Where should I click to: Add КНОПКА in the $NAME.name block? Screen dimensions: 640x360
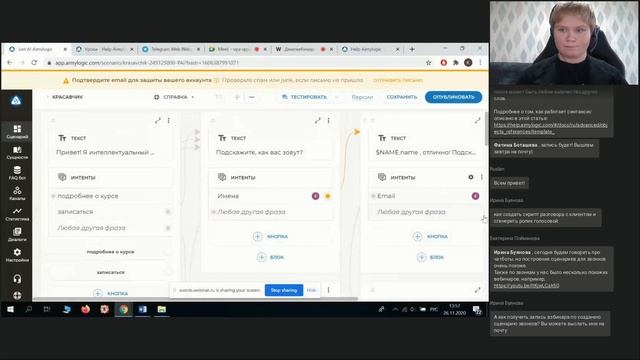(431, 236)
